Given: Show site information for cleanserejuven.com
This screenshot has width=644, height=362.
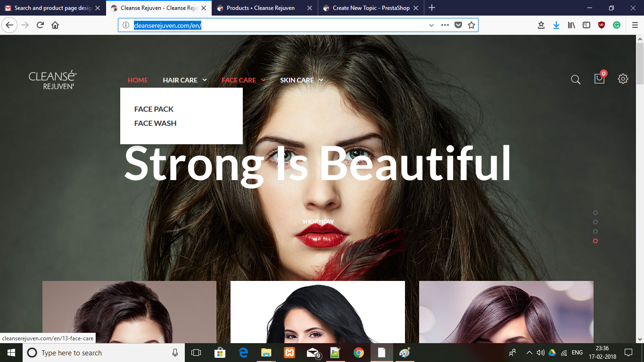Looking at the screenshot, I should point(126,25).
